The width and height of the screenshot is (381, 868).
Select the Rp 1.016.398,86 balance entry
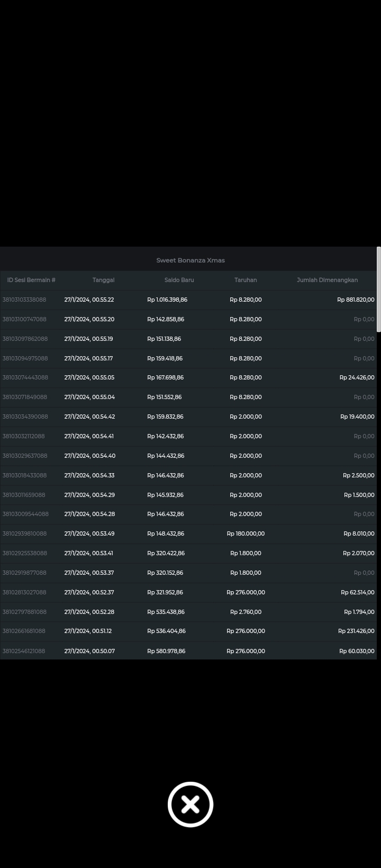167,300
